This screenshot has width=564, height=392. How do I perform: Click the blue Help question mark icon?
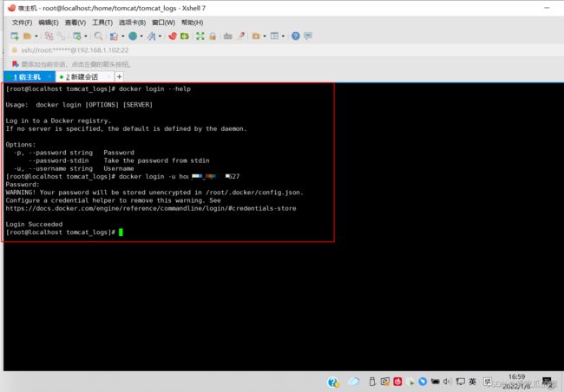[296, 36]
